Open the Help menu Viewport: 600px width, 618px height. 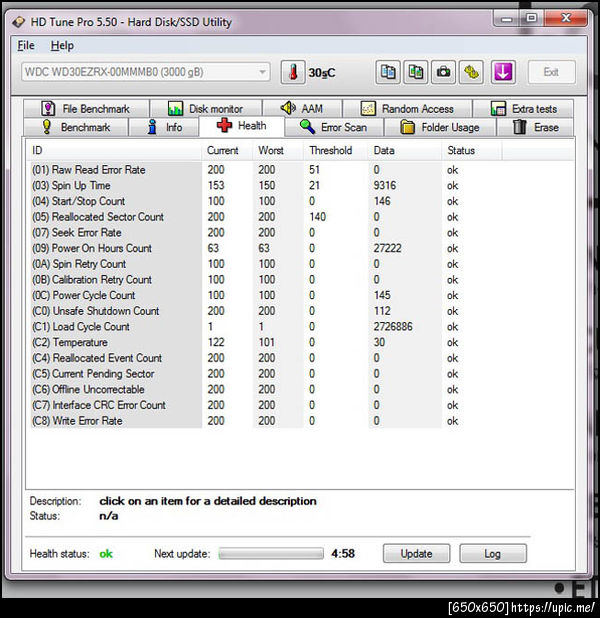click(x=62, y=46)
